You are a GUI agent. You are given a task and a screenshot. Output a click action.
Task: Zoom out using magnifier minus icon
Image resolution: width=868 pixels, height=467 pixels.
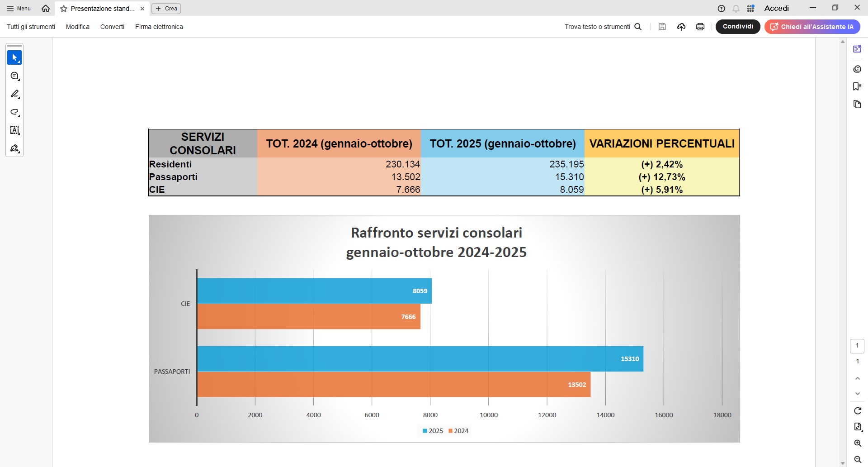coord(857,460)
